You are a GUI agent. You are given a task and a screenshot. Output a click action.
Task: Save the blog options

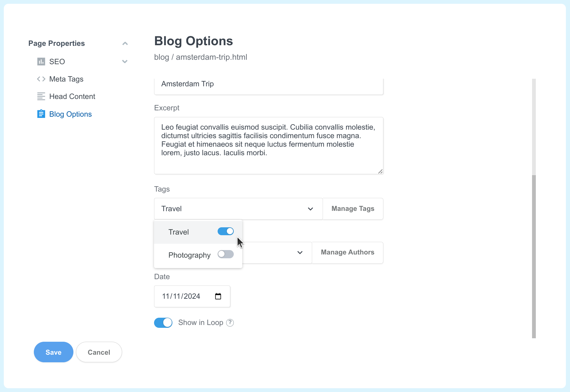tap(53, 352)
